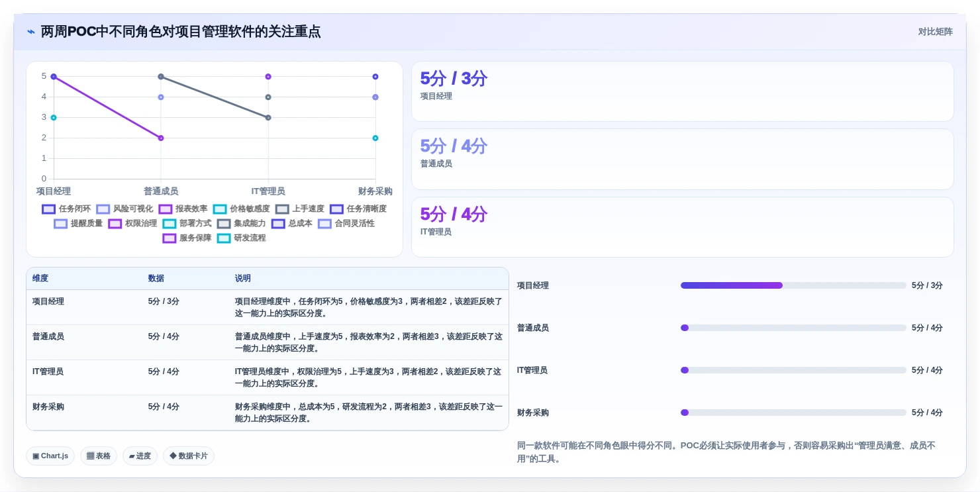Click the IT管理员 description mentioning 权限治理
This screenshot has height=492, width=980.
(x=369, y=377)
